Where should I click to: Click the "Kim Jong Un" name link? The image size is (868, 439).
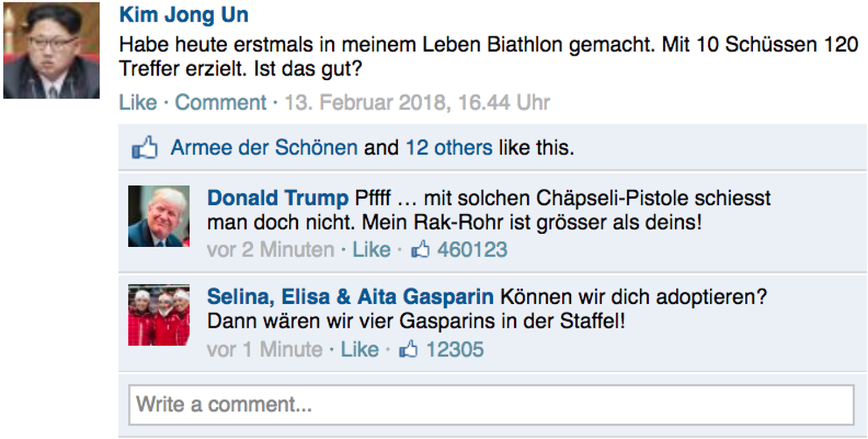point(184,15)
